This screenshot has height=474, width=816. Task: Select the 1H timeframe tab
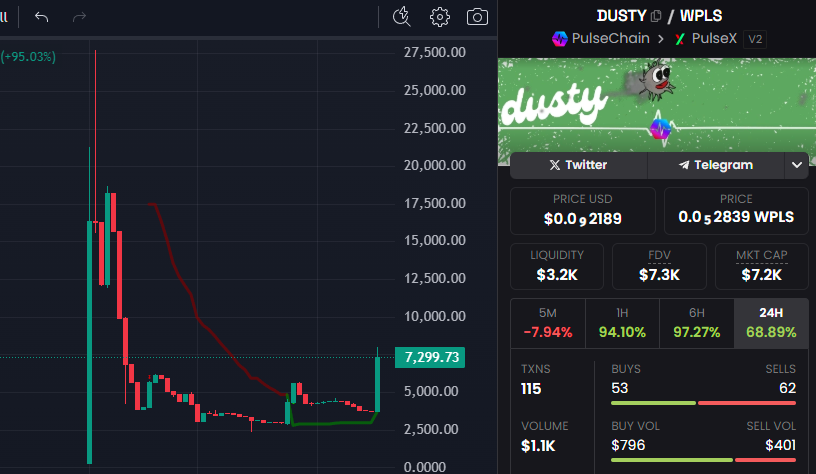click(x=622, y=323)
